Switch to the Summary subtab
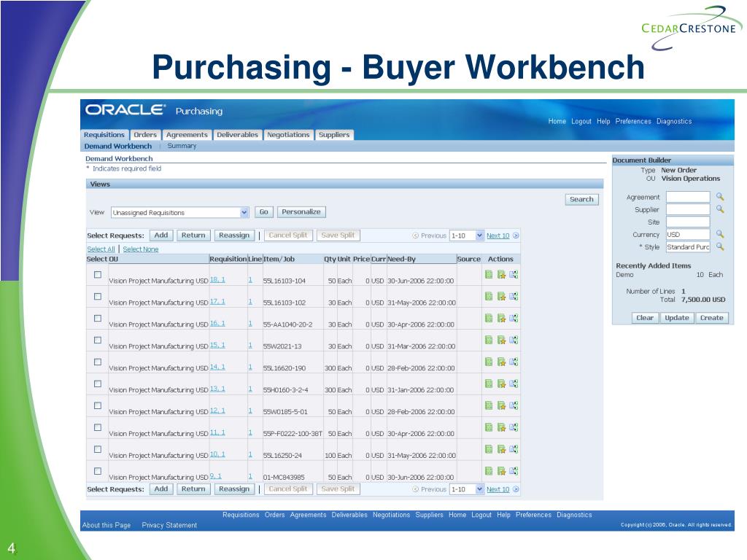Image resolution: width=747 pixels, height=560 pixels. (182, 146)
